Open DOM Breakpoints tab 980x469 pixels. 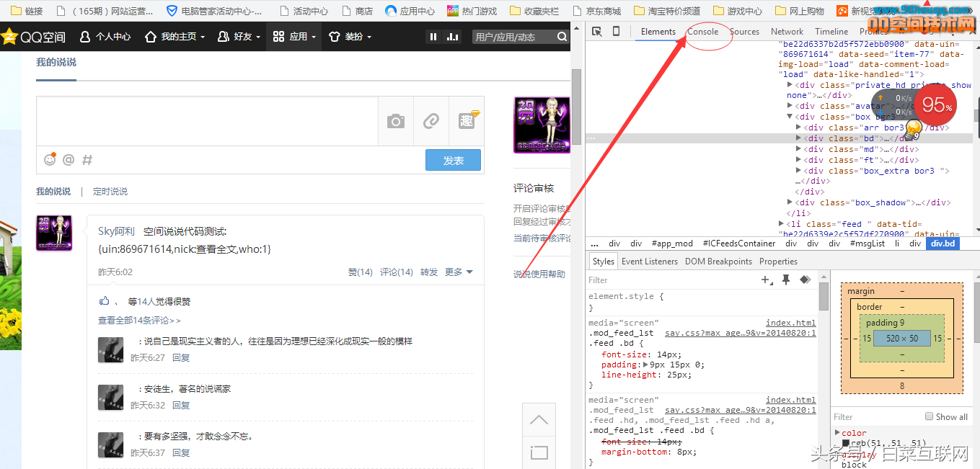click(719, 262)
